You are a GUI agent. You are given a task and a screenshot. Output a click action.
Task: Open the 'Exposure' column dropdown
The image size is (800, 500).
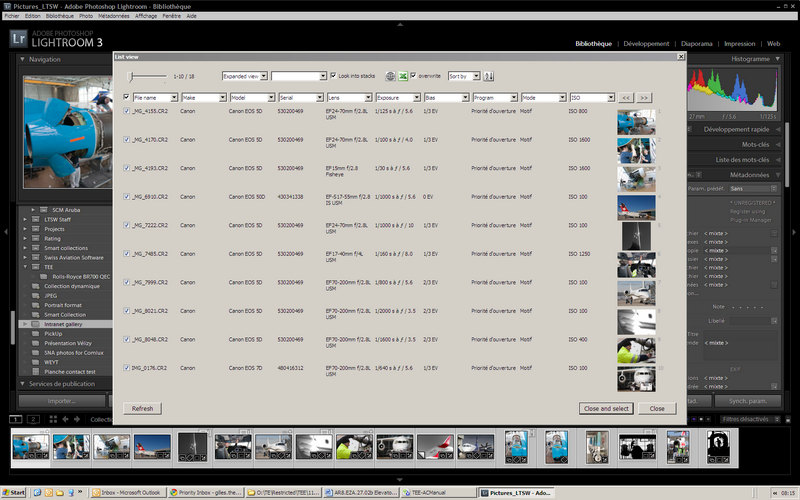398,97
